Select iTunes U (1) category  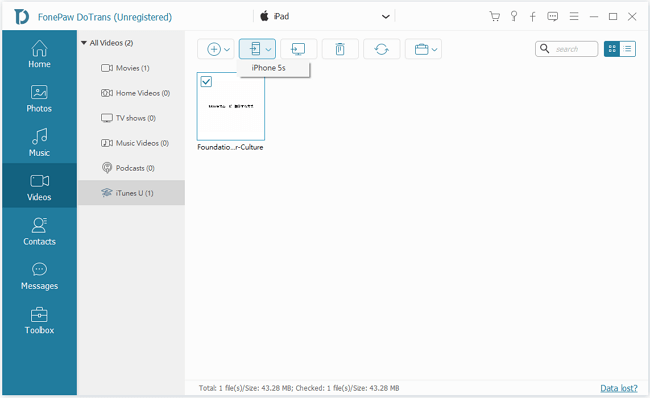click(131, 193)
